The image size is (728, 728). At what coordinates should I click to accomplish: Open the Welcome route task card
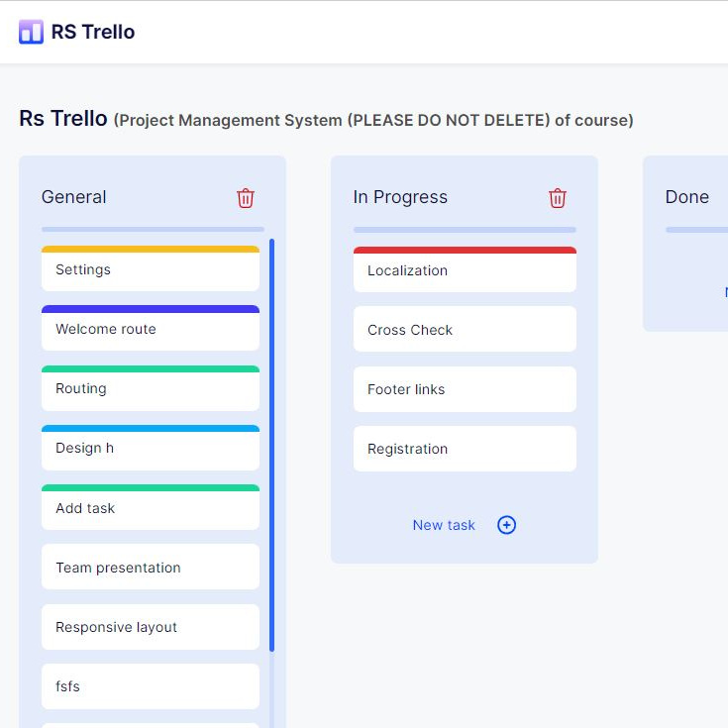click(x=151, y=328)
